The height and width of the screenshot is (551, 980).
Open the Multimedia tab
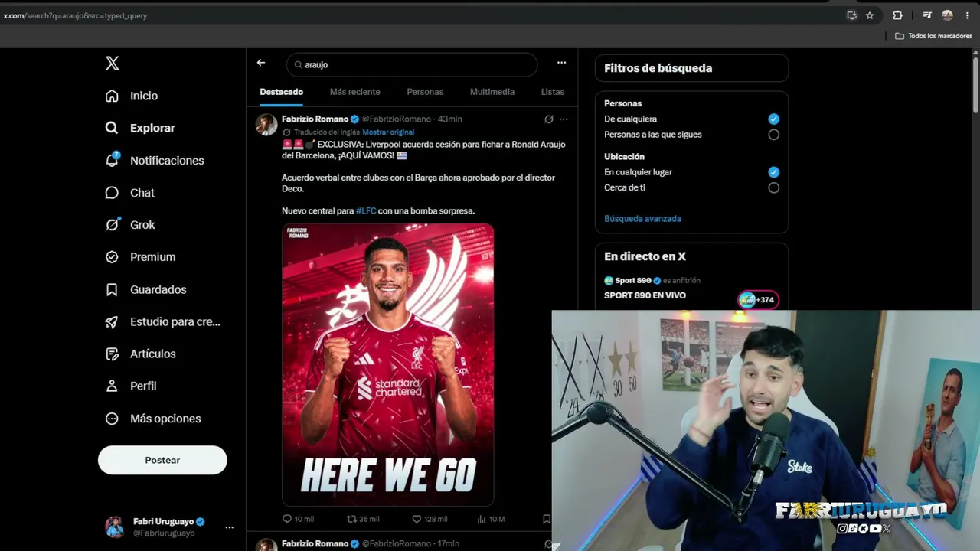[x=492, y=92]
